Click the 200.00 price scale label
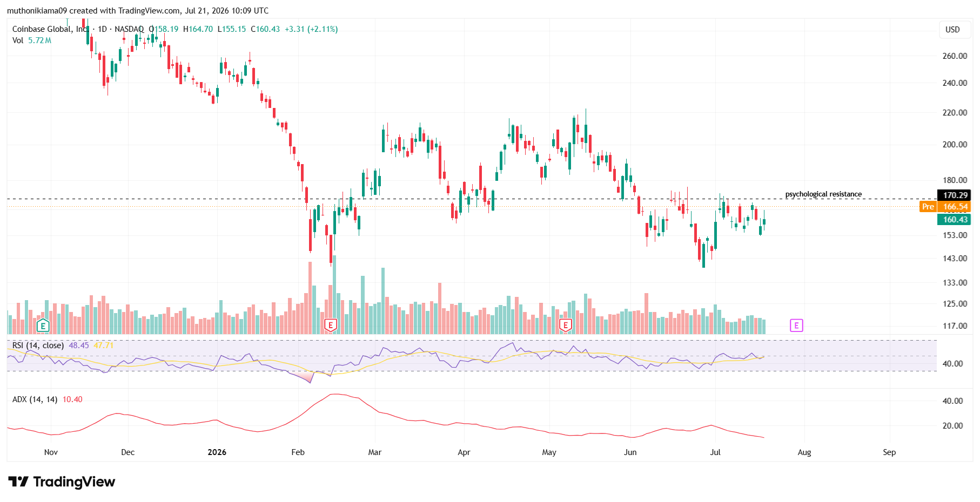The height and width of the screenshot is (502, 980). [955, 145]
